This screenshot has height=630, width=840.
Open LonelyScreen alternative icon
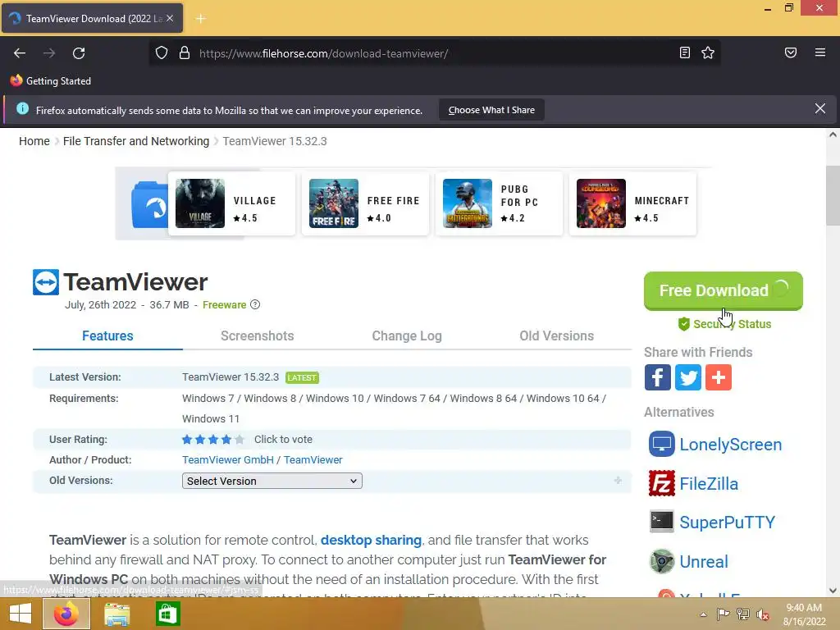coord(662,444)
